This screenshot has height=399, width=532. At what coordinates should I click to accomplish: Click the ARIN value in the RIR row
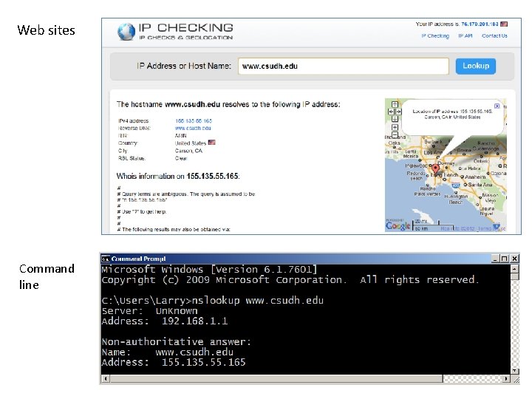[x=180, y=136]
